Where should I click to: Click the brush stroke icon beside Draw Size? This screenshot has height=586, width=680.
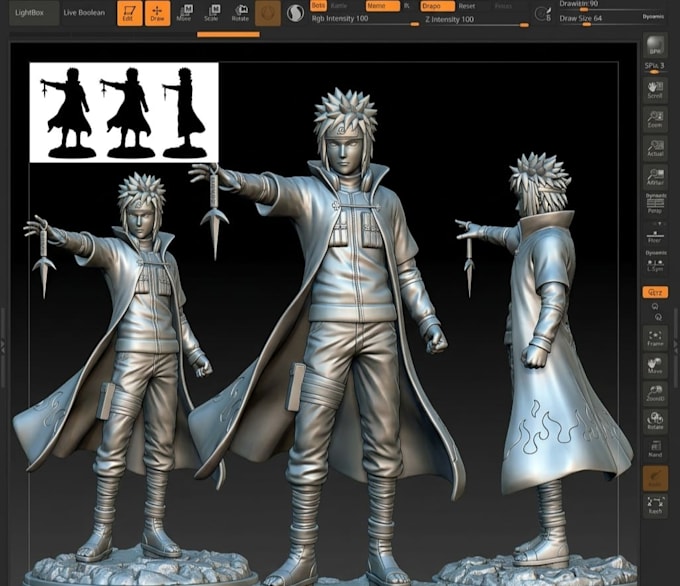[x=543, y=14]
